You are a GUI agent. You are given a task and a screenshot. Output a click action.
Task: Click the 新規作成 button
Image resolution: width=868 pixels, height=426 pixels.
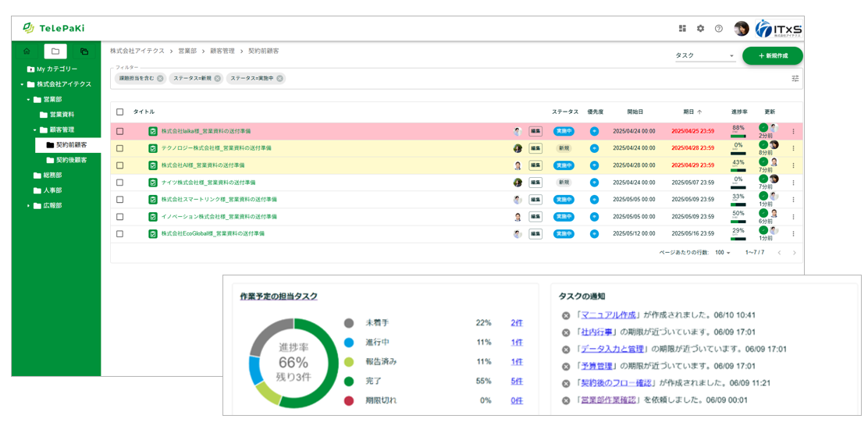(x=772, y=56)
